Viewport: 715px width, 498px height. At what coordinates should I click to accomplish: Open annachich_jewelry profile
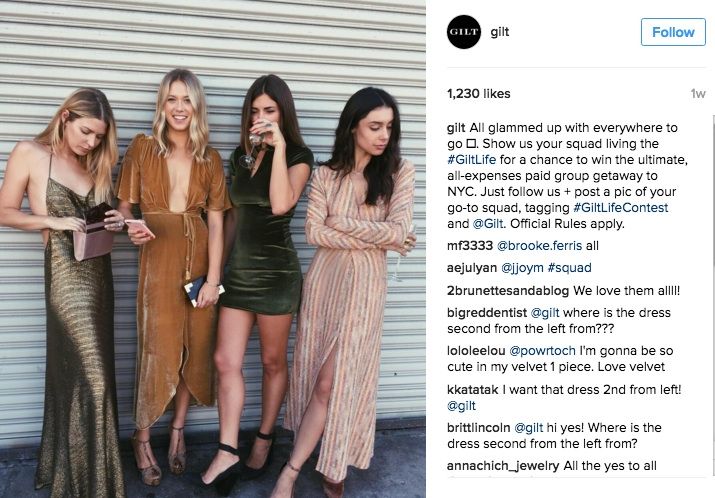pos(503,466)
